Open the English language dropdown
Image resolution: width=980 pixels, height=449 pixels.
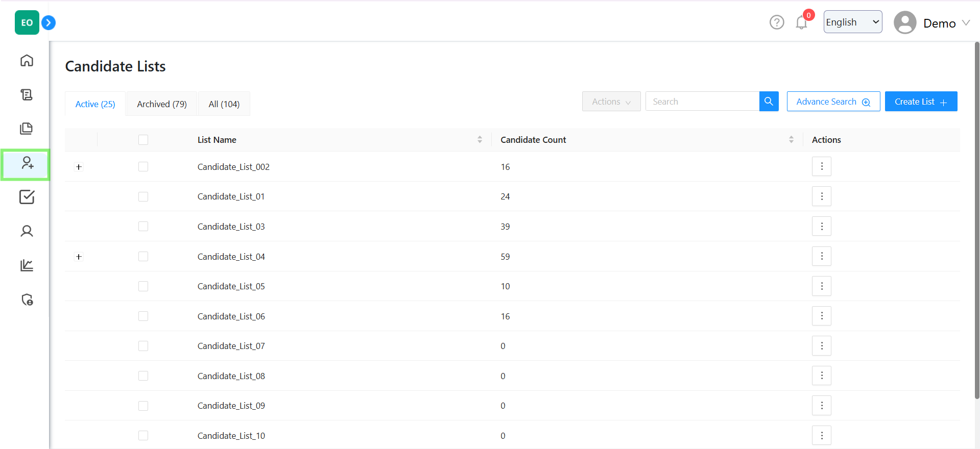click(x=852, y=22)
